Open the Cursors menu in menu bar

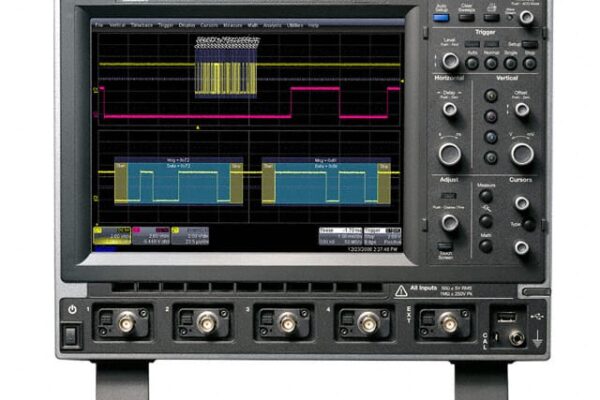point(209,24)
